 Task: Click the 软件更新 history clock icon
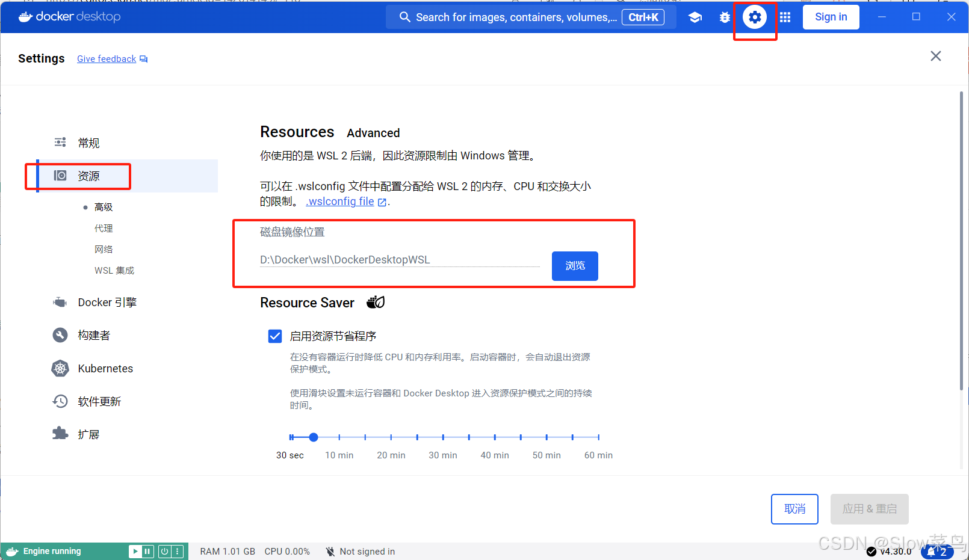pyautogui.click(x=60, y=401)
